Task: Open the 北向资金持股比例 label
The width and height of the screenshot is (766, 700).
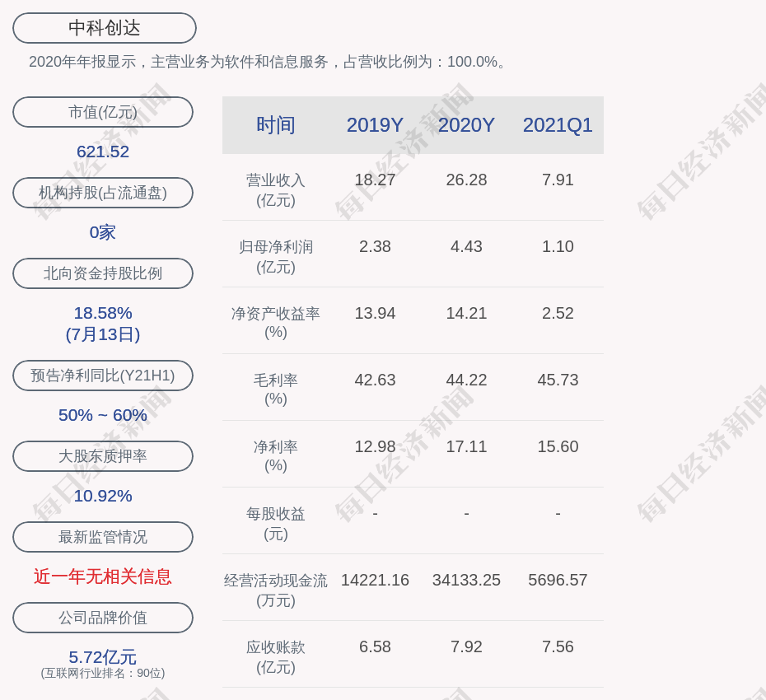Action: click(103, 273)
